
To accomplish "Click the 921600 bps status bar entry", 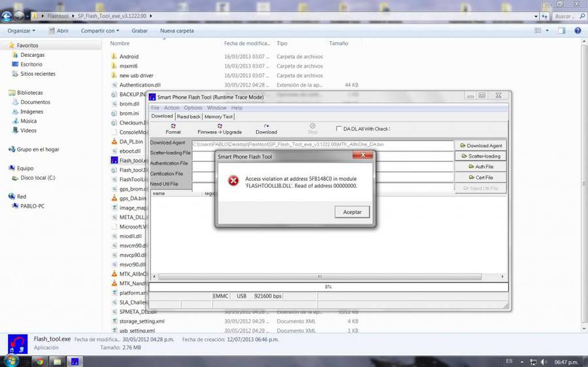I will (x=268, y=296).
